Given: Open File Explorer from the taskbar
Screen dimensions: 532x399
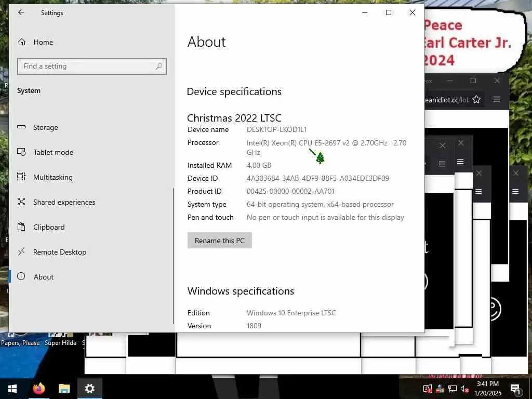Looking at the screenshot, I should [x=64, y=389].
